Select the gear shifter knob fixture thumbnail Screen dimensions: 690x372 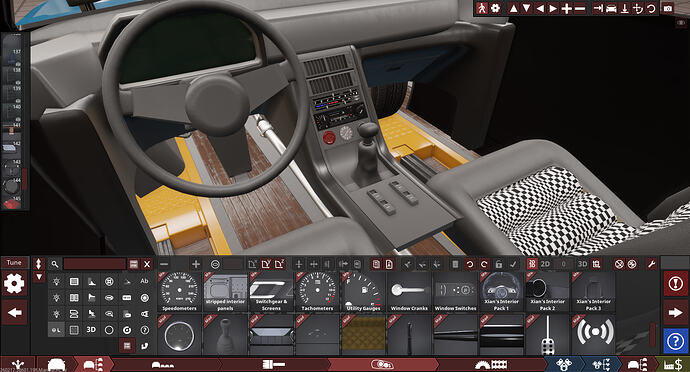(x=225, y=335)
